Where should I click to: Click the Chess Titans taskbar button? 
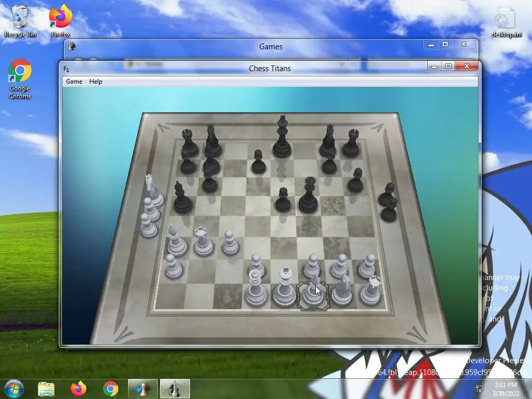click(x=175, y=389)
